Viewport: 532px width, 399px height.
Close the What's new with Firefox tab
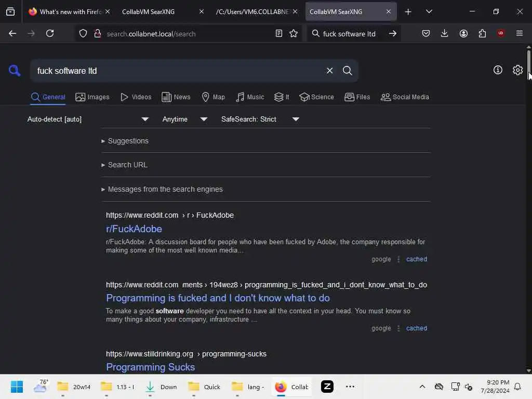(x=108, y=11)
